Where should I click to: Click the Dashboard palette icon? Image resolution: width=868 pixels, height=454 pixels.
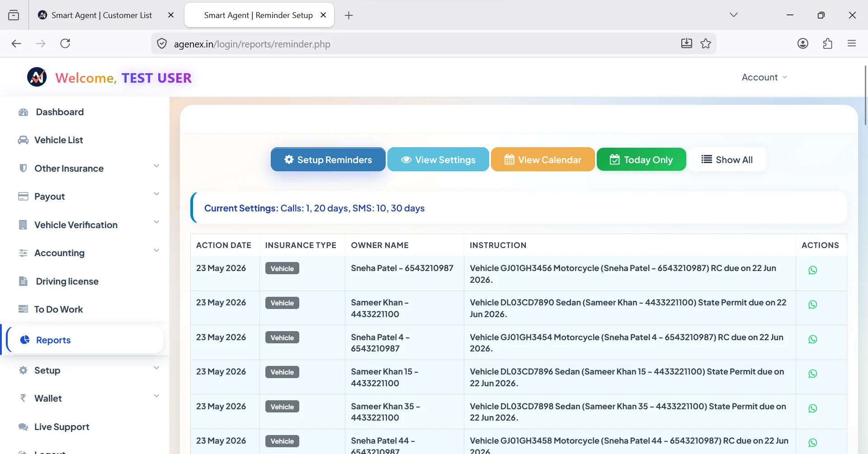(x=23, y=112)
